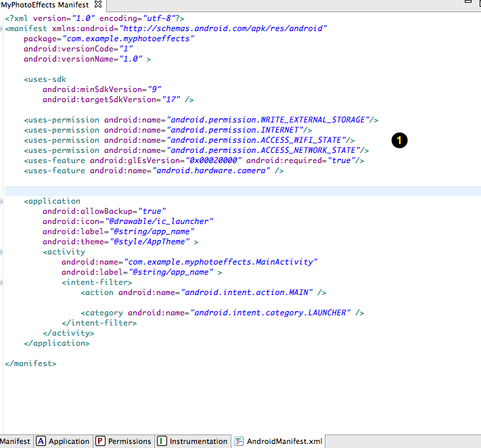
Task: Click the android.hardware.camera feature value
Action: [x=211, y=171]
